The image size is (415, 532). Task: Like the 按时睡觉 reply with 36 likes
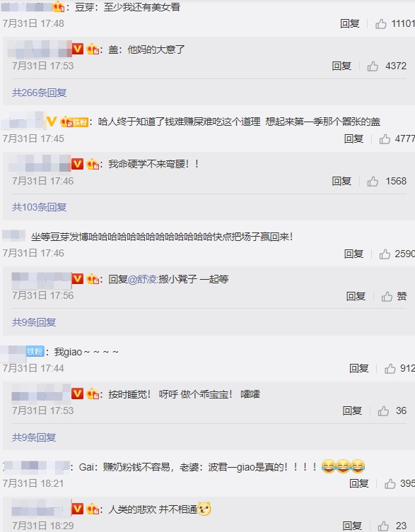pyautogui.click(x=383, y=411)
